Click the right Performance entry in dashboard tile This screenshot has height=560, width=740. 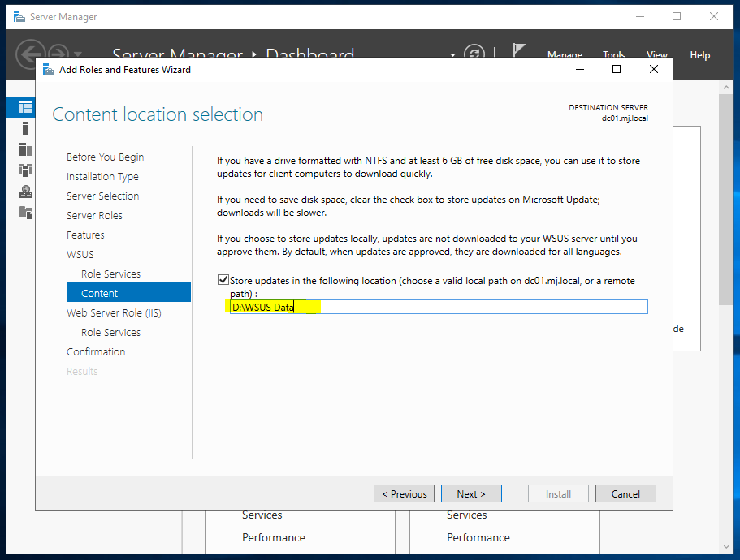(x=478, y=537)
